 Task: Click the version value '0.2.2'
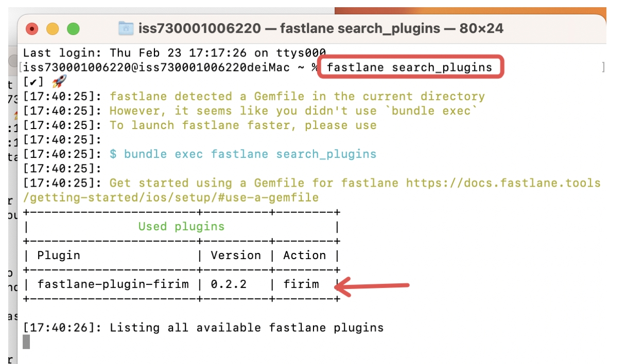(x=229, y=284)
